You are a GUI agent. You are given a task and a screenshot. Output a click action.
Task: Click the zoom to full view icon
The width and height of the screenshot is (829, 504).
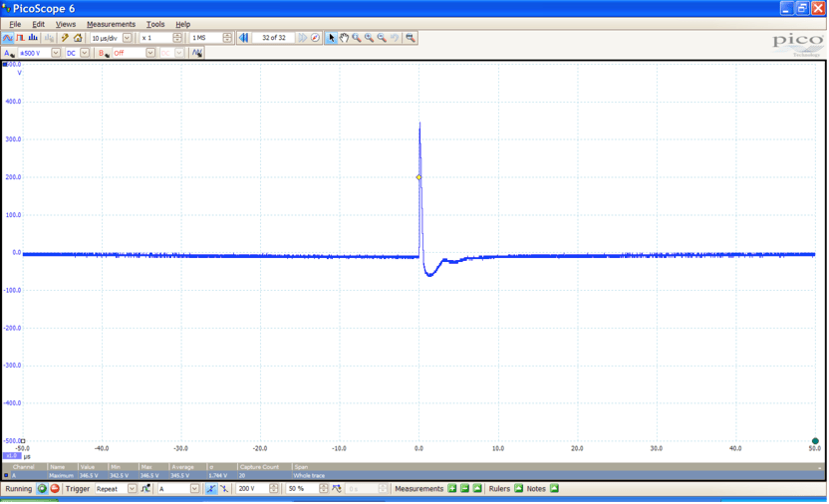pyautogui.click(x=411, y=38)
